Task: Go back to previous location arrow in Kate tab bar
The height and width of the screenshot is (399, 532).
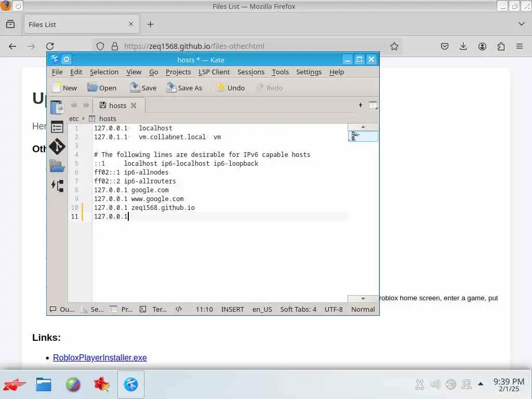Action: click(x=74, y=105)
